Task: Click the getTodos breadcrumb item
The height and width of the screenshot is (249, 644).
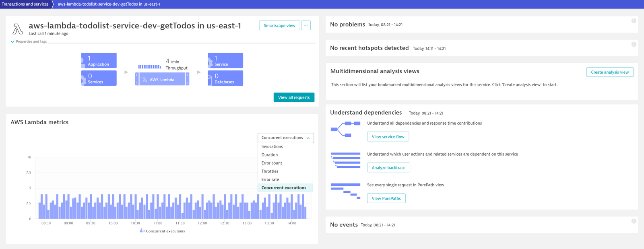Action: point(109,4)
